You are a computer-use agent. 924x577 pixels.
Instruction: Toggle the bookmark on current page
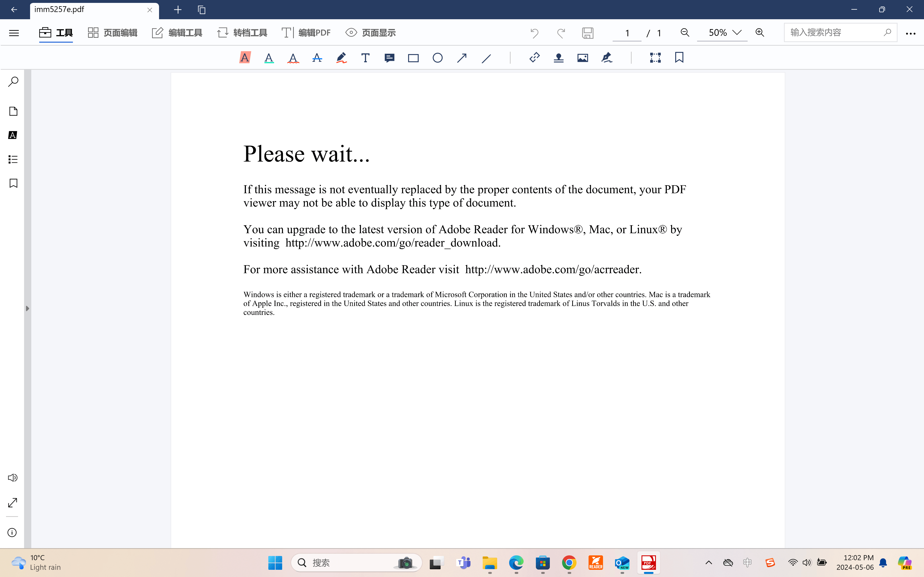(x=679, y=58)
